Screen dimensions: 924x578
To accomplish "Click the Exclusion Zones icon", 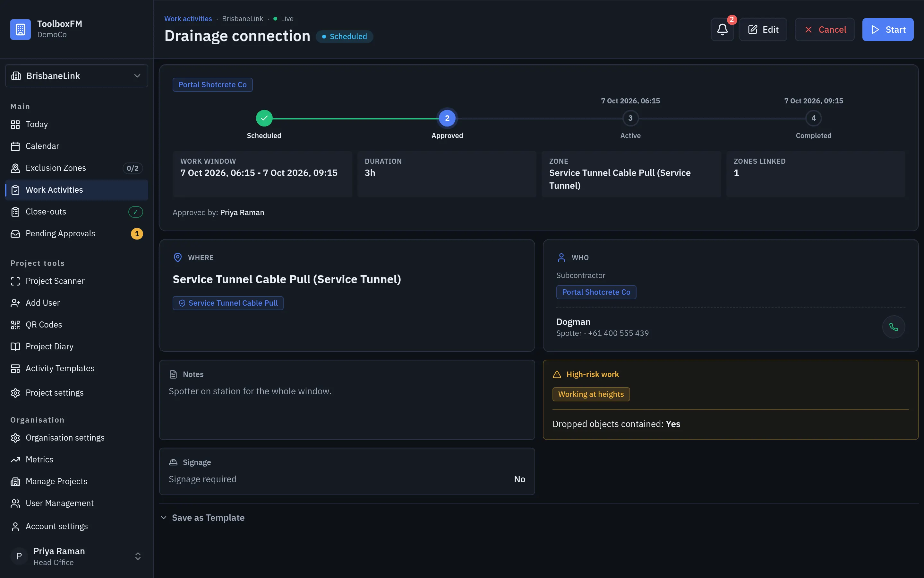I will [x=15, y=168].
